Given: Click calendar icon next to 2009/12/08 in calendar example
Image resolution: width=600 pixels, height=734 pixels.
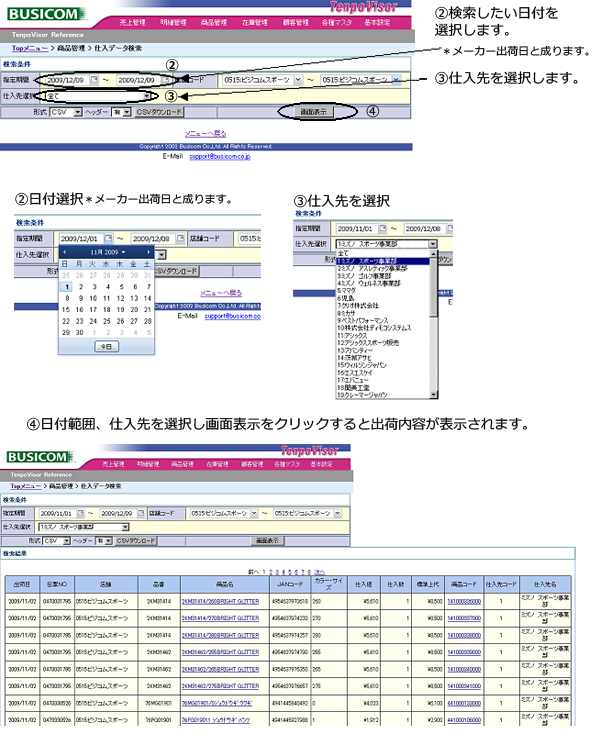Looking at the screenshot, I should click(180, 238).
